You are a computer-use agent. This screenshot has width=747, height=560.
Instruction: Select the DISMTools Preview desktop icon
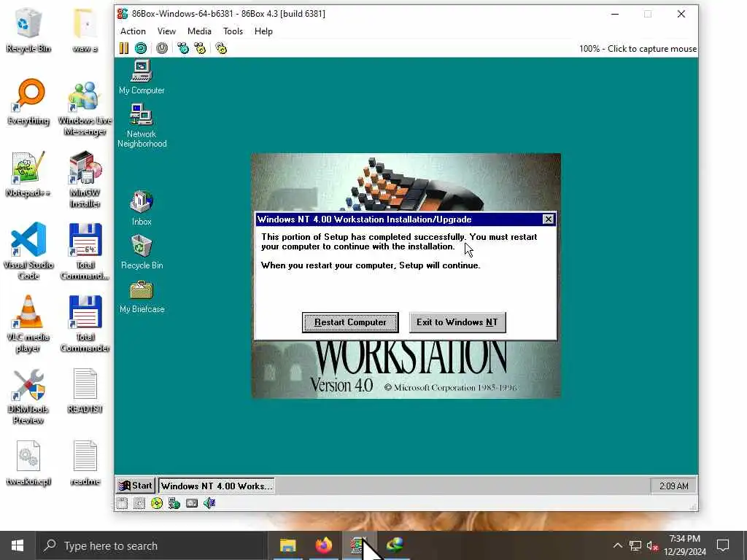tap(28, 396)
